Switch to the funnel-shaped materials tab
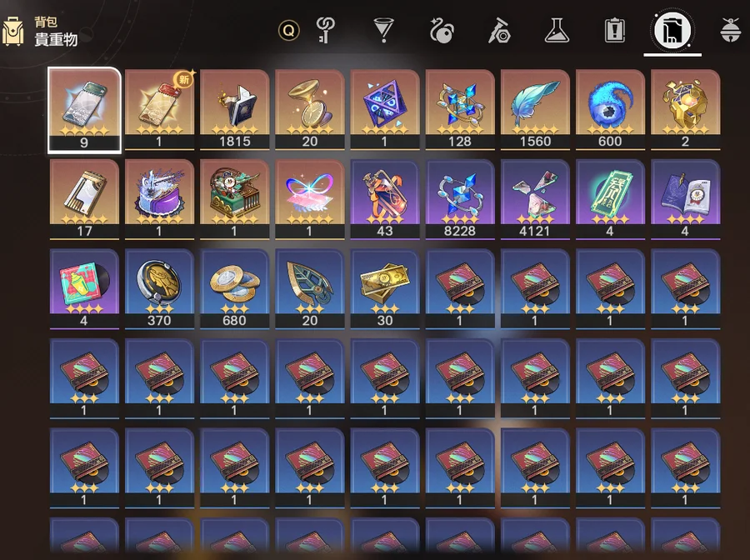The width and height of the screenshot is (750, 560). tap(383, 30)
